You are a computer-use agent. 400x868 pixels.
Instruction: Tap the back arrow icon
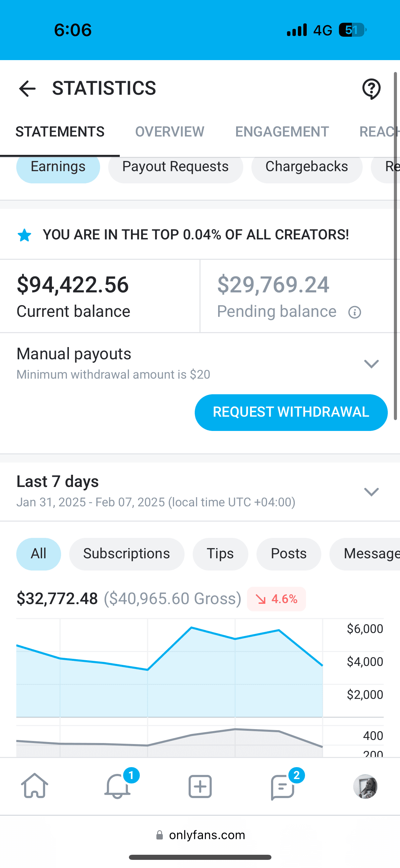[27, 89]
